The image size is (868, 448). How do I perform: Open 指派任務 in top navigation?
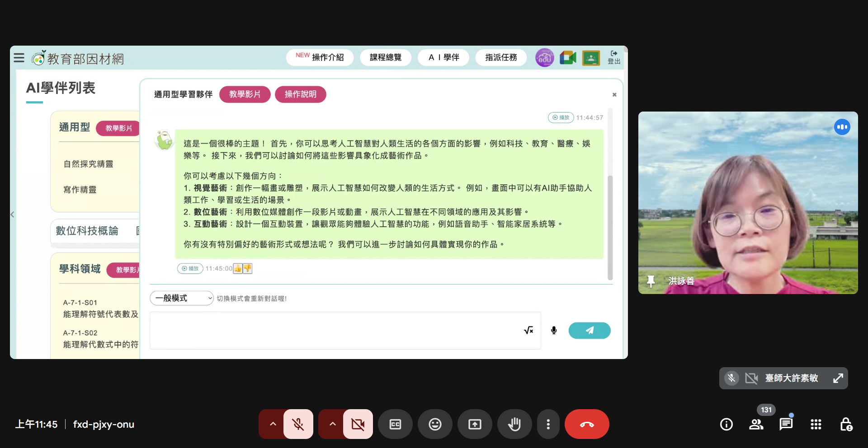click(501, 57)
